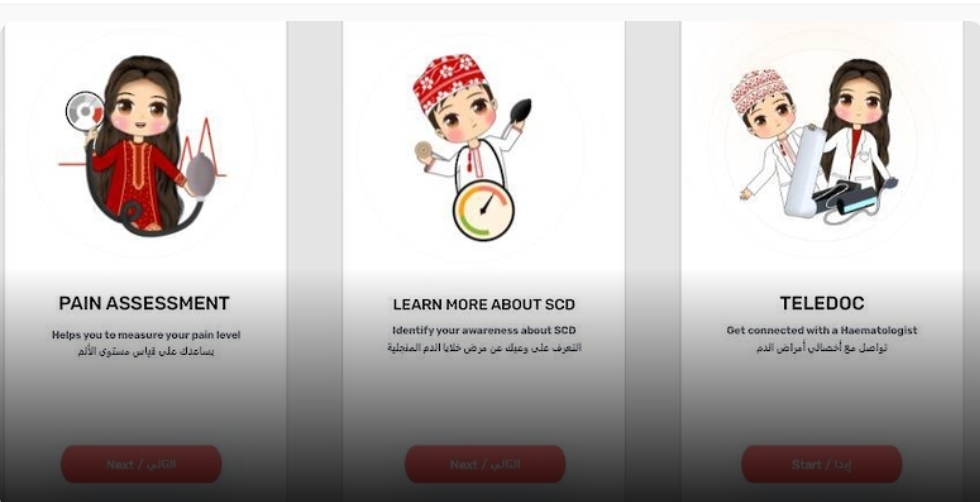Viewport: 980px width, 502px height.
Task: Click the Arabic description under Teledoc
Action: click(x=821, y=348)
